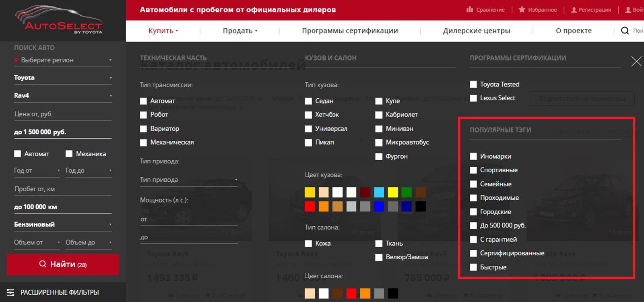The image size is (644, 302).
Task: Check the Проходимые tag
Action: coord(473,198)
